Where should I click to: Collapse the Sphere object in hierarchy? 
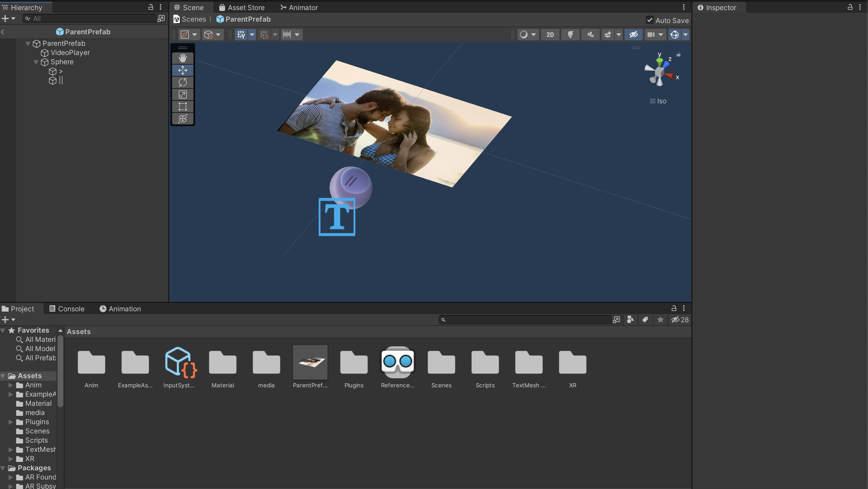pyautogui.click(x=36, y=62)
